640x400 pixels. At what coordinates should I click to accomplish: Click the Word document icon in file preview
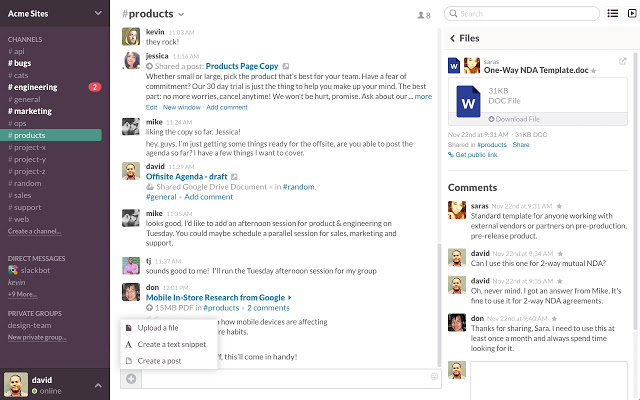click(467, 100)
